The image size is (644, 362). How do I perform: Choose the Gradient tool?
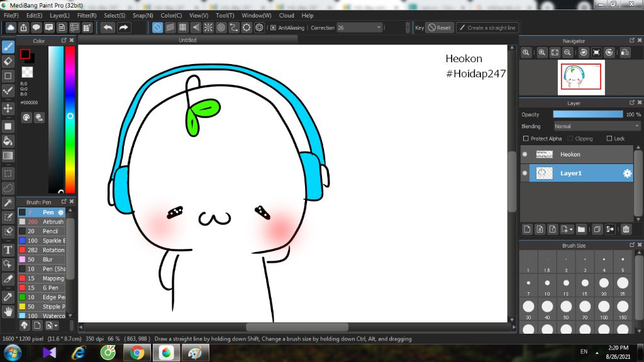(8, 156)
